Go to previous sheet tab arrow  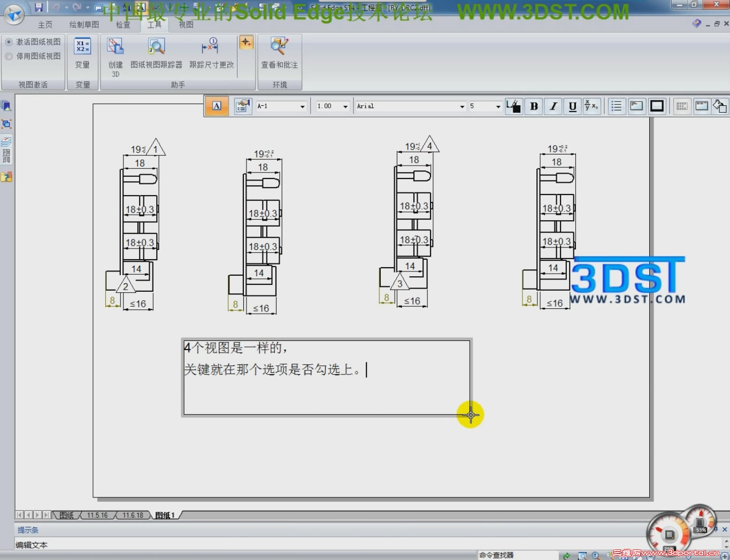29,515
